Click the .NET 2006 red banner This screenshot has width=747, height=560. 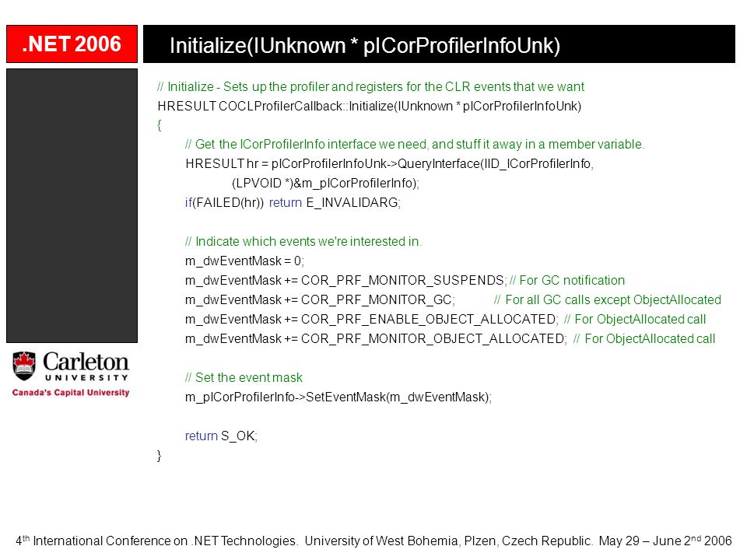(x=72, y=44)
